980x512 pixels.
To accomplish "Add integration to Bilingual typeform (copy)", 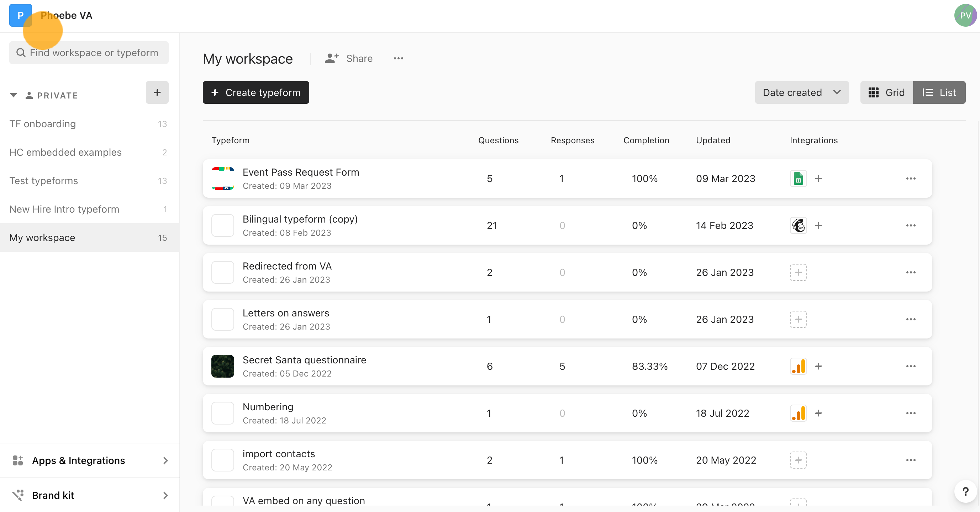I will tap(818, 225).
